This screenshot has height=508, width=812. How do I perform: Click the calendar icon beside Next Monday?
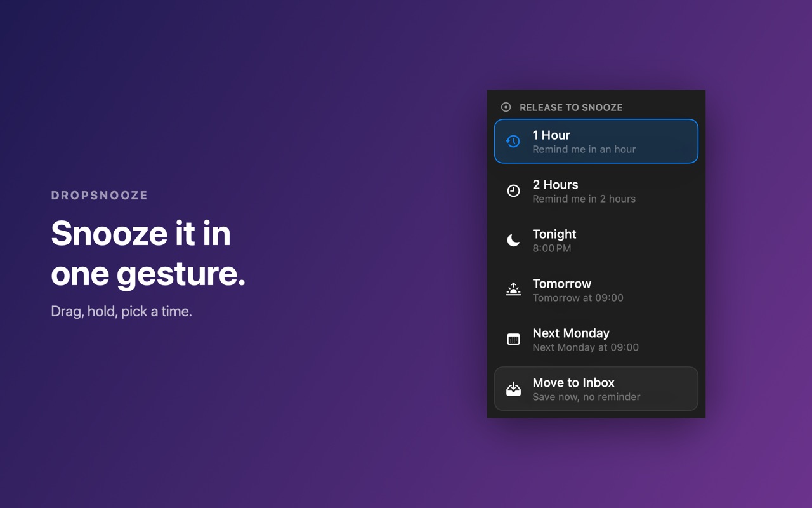click(x=513, y=339)
